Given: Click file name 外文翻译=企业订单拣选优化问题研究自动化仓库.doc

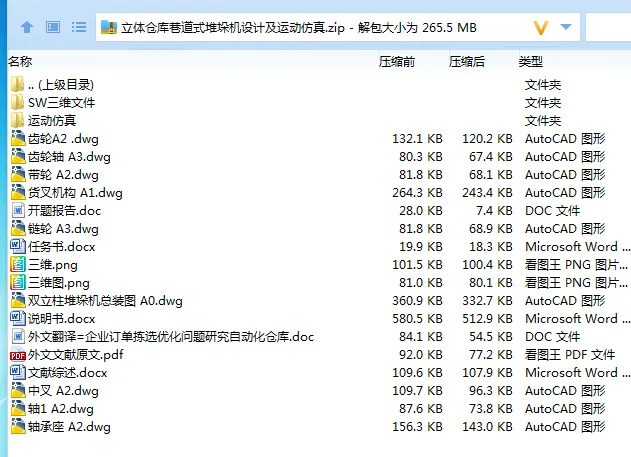Looking at the screenshot, I should click(x=171, y=336).
